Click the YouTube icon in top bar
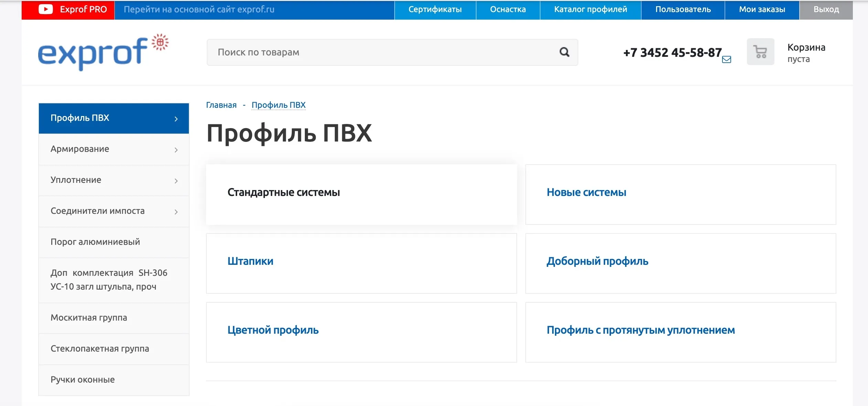 click(45, 9)
